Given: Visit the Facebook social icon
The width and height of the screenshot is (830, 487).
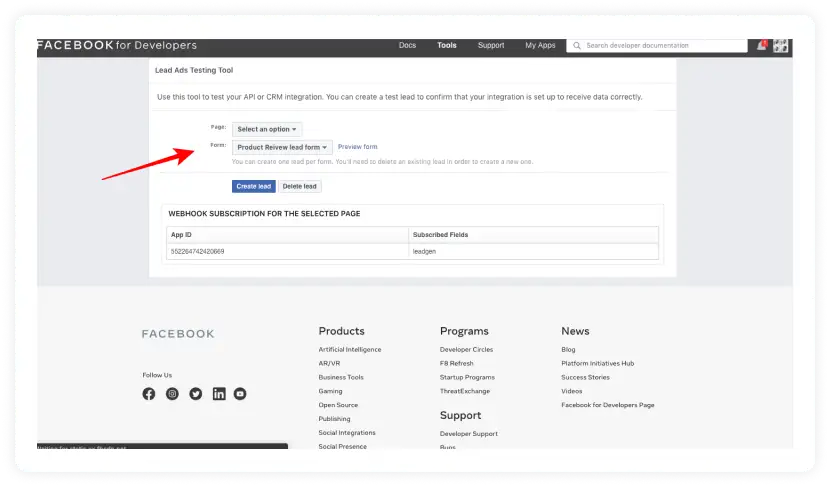Looking at the screenshot, I should coord(149,394).
